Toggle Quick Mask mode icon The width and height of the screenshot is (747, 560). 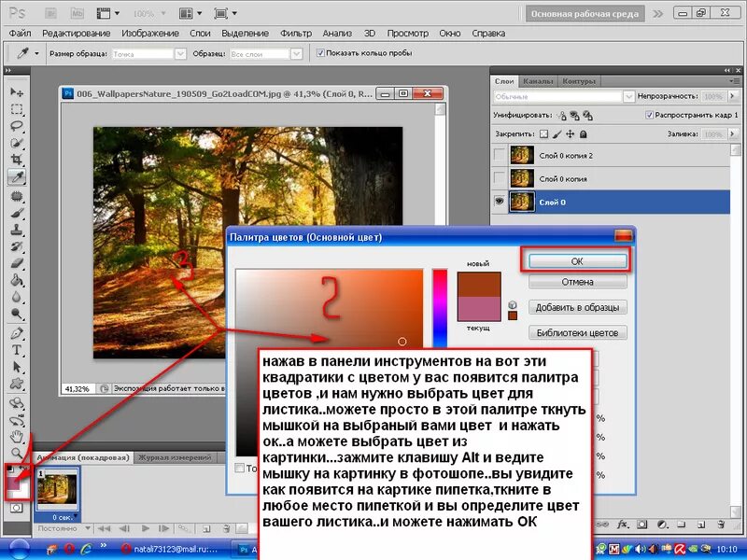click(16, 508)
